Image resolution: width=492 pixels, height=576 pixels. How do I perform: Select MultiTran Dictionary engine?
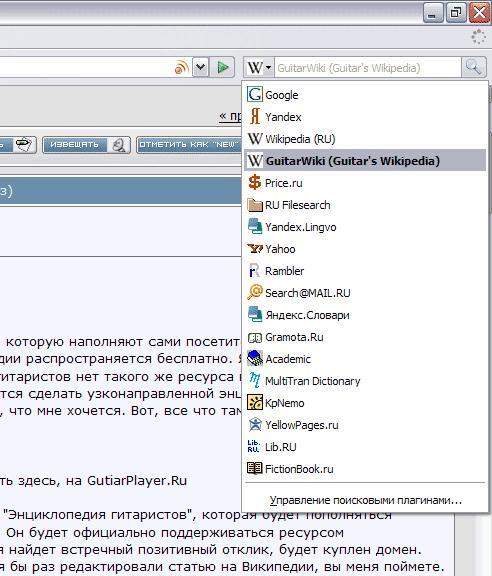[365, 381]
